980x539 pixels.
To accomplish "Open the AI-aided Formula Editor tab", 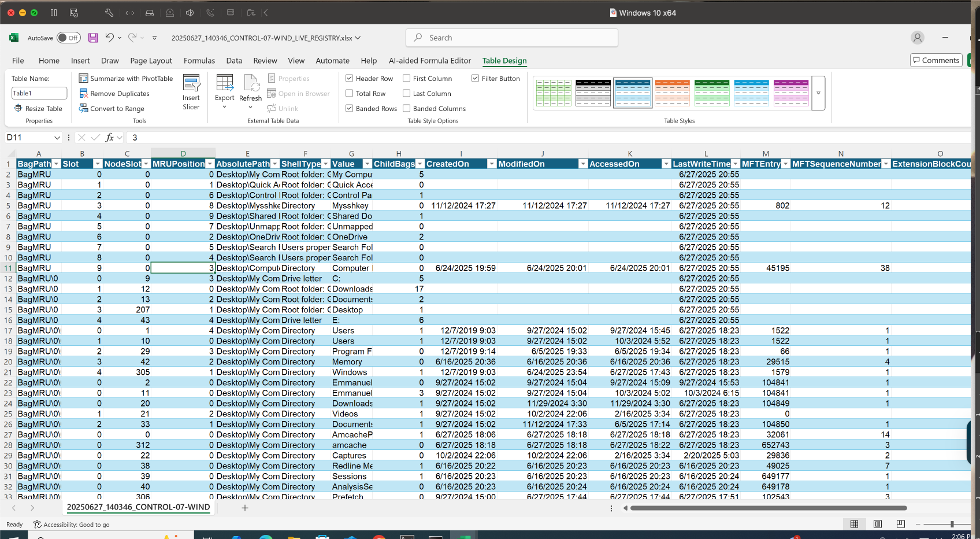I will (x=430, y=61).
